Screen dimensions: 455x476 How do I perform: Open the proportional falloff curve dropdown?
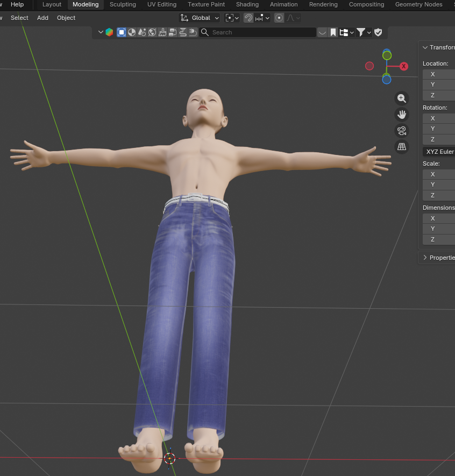pyautogui.click(x=293, y=18)
